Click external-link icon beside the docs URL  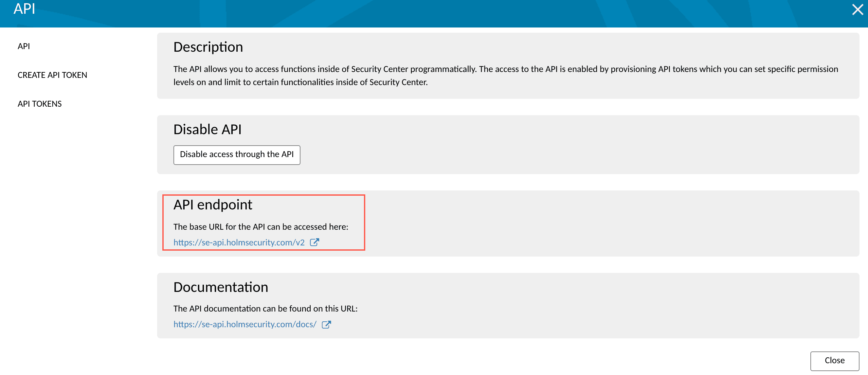[326, 324]
